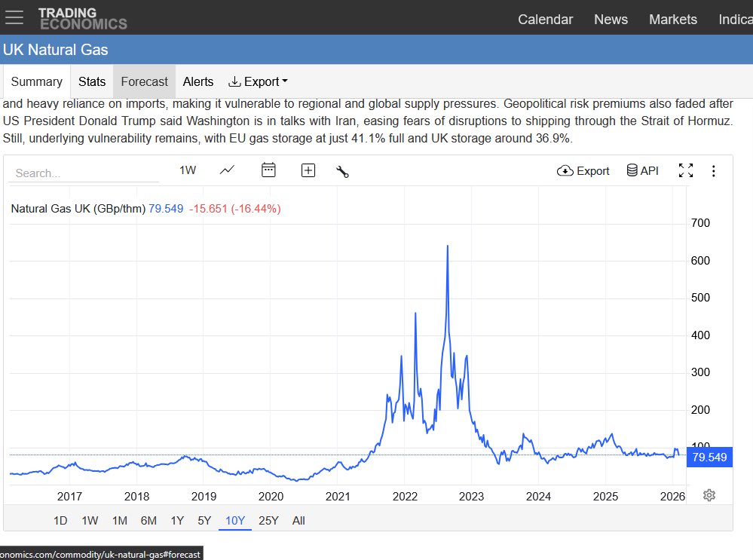Click the 700 y-axis label
The height and width of the screenshot is (560, 753).
(x=700, y=223)
